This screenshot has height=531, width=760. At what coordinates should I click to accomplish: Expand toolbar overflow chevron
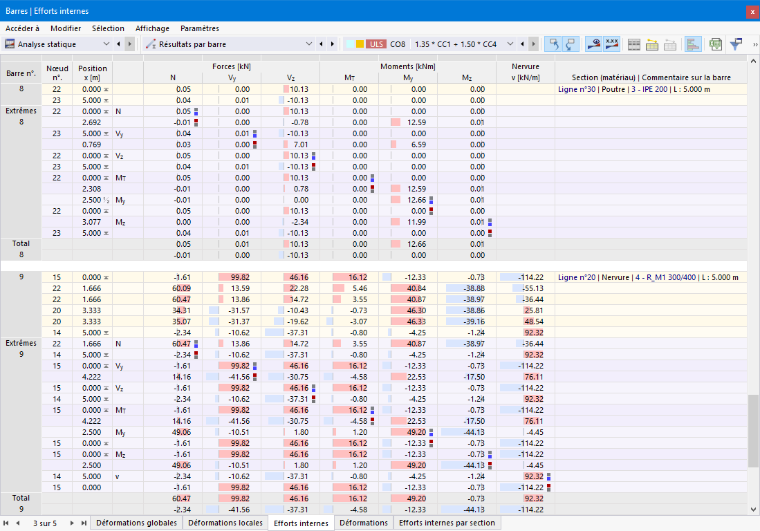755,45
